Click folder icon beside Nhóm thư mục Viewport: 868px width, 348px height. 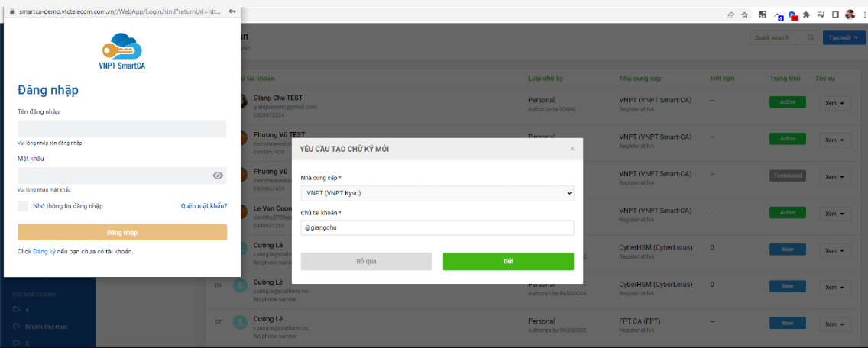click(16, 327)
